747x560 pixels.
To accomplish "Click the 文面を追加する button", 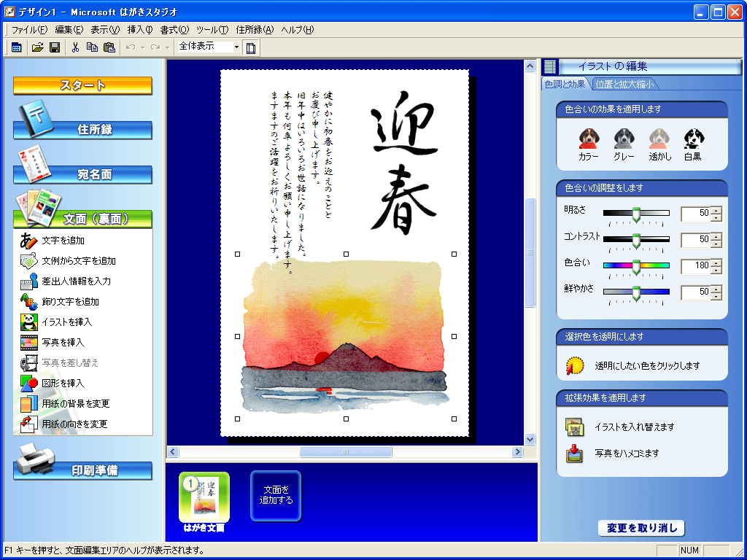I will [x=276, y=495].
